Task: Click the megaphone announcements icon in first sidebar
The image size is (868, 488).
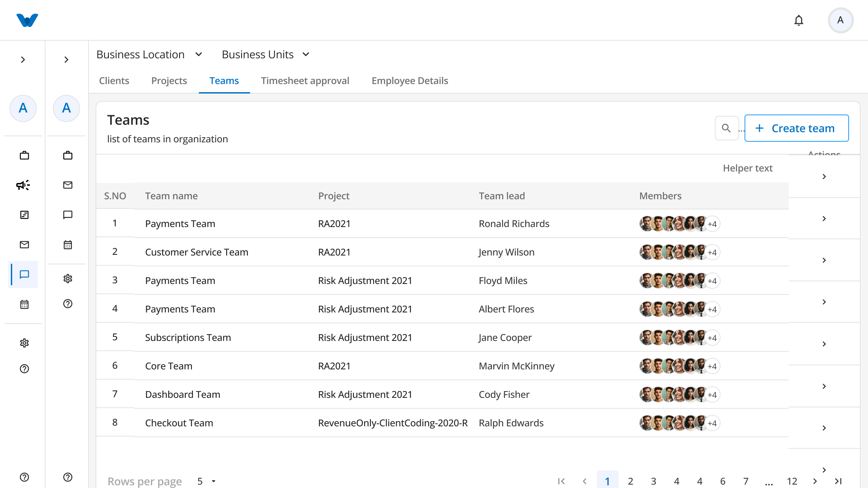Action: (x=23, y=185)
